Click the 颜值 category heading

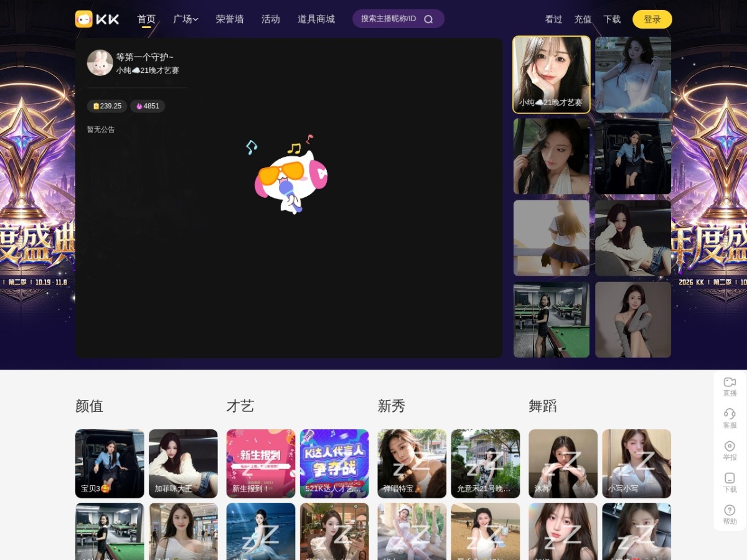click(x=89, y=406)
